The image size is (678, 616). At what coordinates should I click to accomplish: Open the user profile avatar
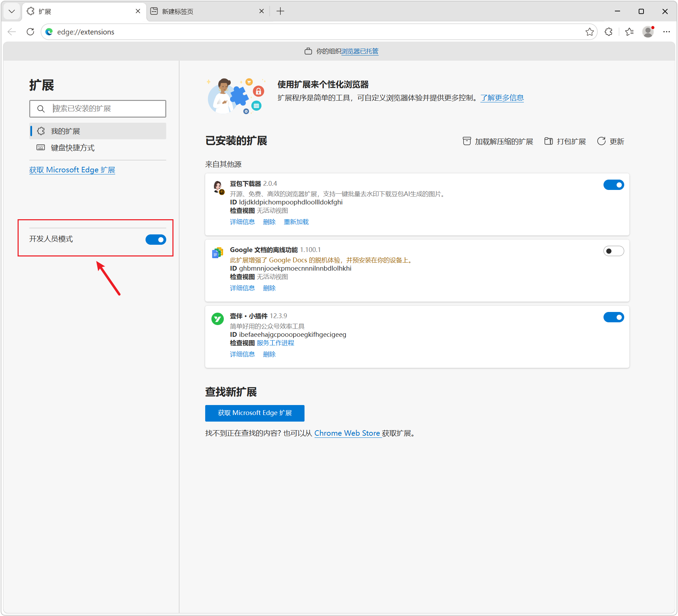[648, 32]
